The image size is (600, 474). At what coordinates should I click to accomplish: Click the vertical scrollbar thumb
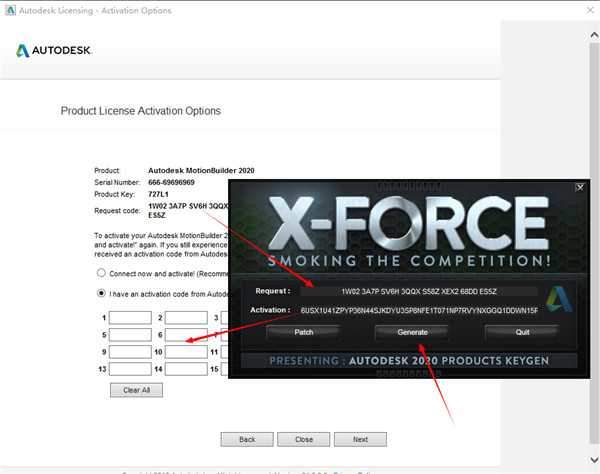pyautogui.click(x=594, y=245)
